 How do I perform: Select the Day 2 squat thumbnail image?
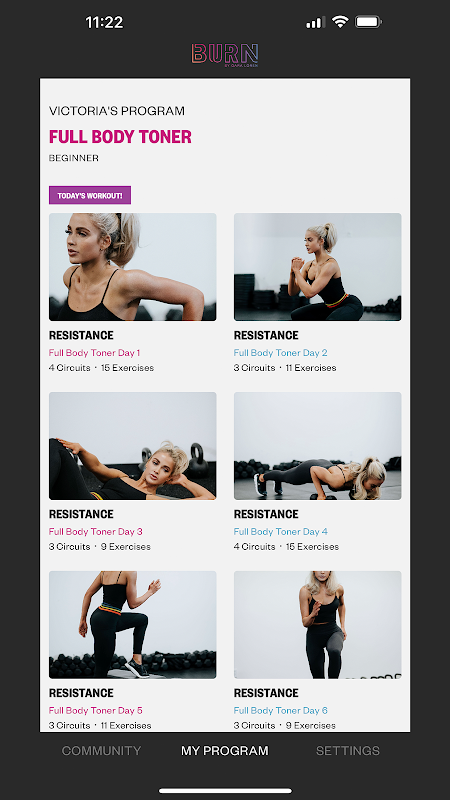click(x=317, y=267)
